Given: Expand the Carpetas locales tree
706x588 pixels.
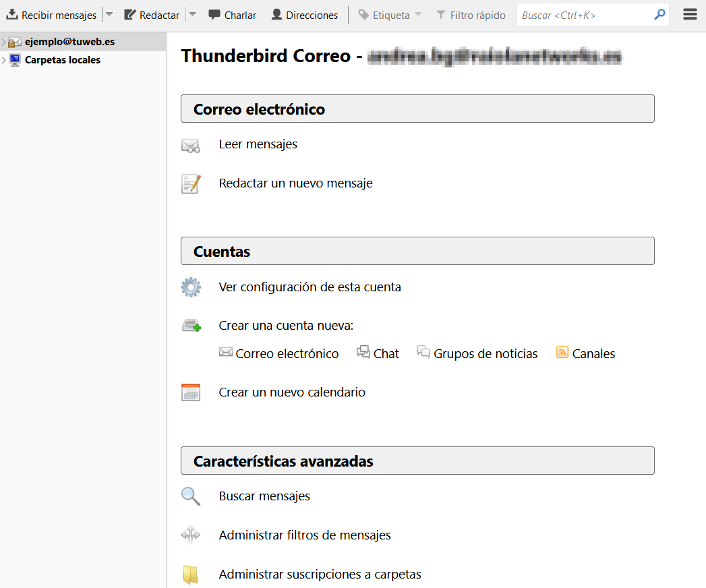Looking at the screenshot, I should coord(3,60).
